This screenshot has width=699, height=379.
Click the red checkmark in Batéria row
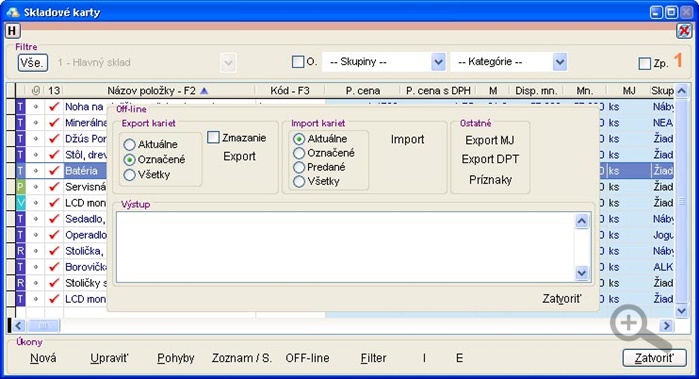(54, 171)
